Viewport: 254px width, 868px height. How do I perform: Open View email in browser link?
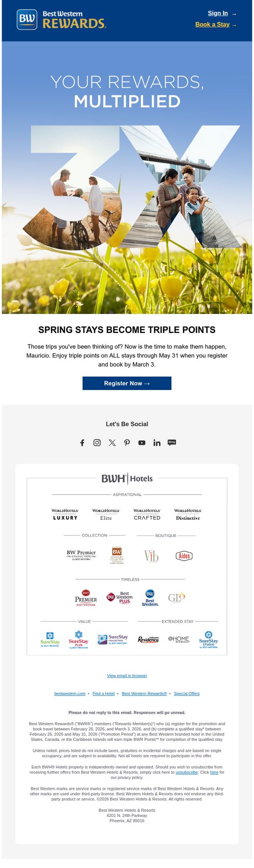coord(127,676)
